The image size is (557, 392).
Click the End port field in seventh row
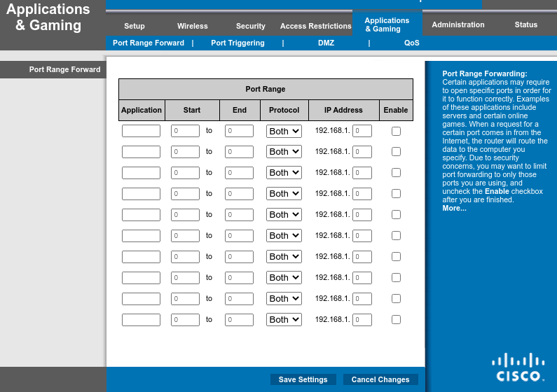pyautogui.click(x=239, y=256)
